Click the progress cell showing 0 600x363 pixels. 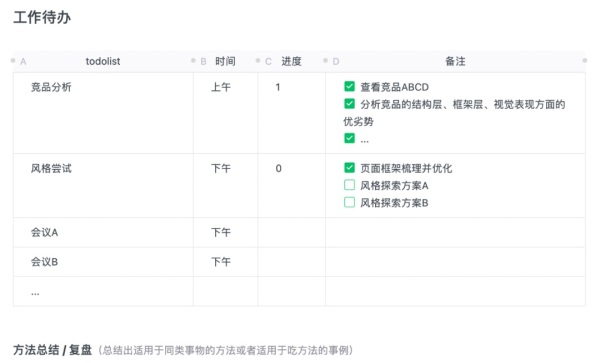point(292,186)
